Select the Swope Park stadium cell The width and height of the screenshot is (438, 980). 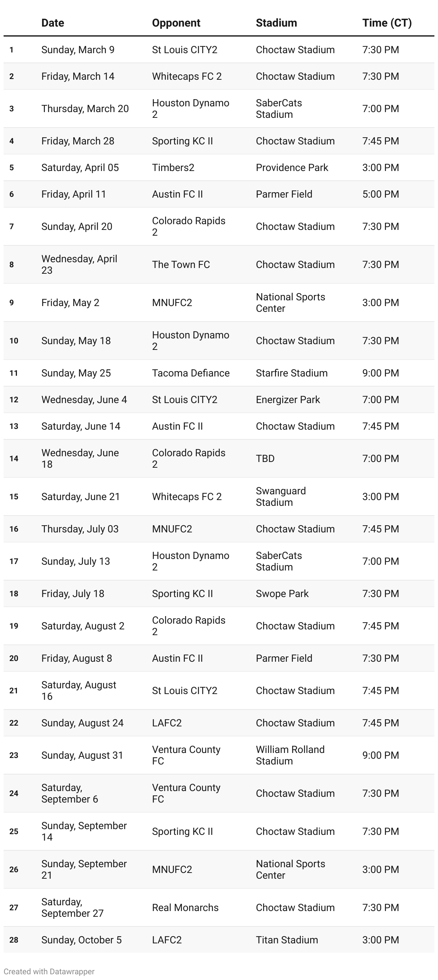tap(282, 593)
